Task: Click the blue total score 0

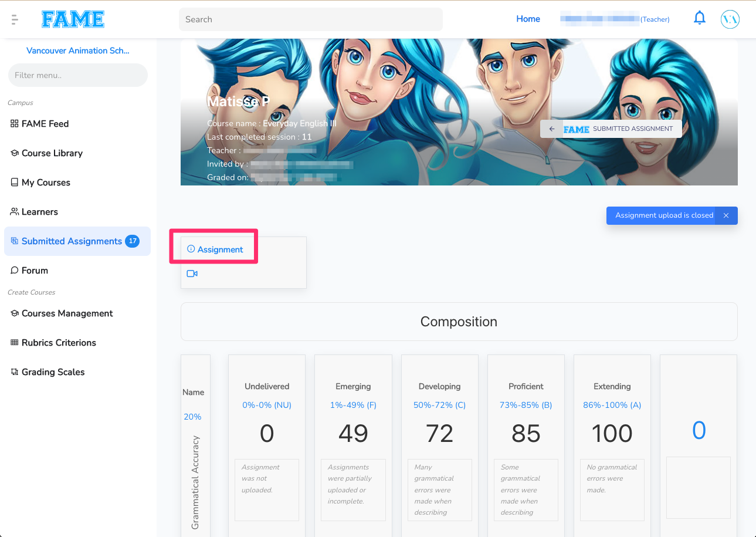Action: point(699,431)
